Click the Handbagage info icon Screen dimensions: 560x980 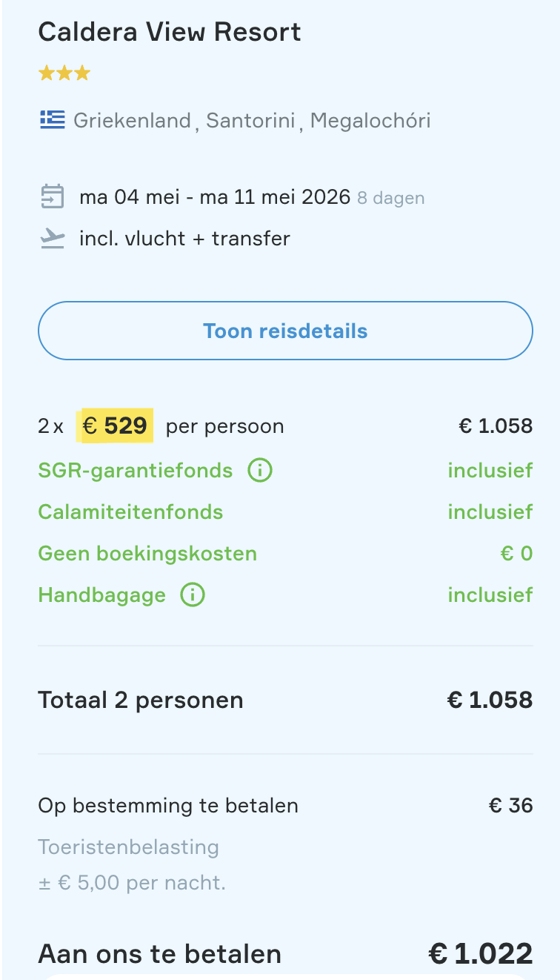tap(193, 595)
